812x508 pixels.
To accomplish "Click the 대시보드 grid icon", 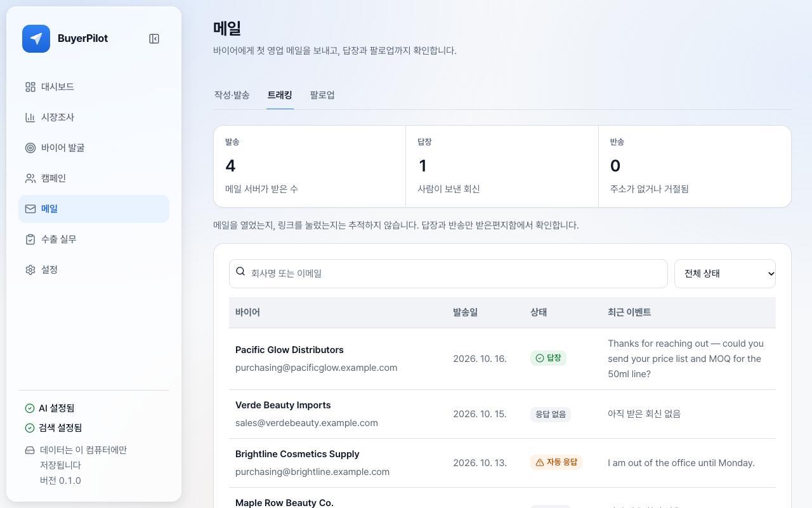I will (30, 87).
